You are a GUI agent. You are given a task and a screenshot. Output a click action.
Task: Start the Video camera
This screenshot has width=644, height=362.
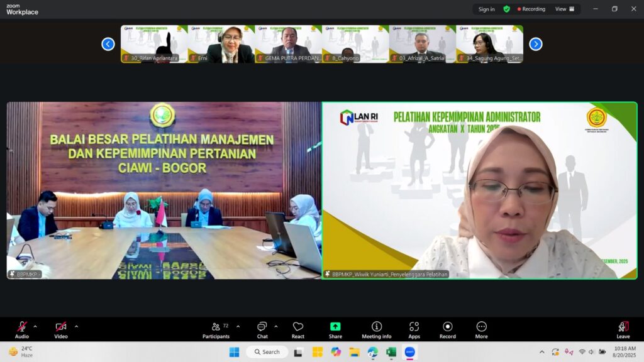pos(61,330)
